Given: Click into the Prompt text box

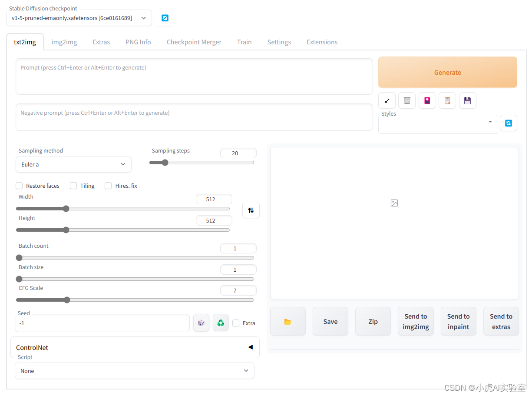Looking at the screenshot, I should coord(195,77).
